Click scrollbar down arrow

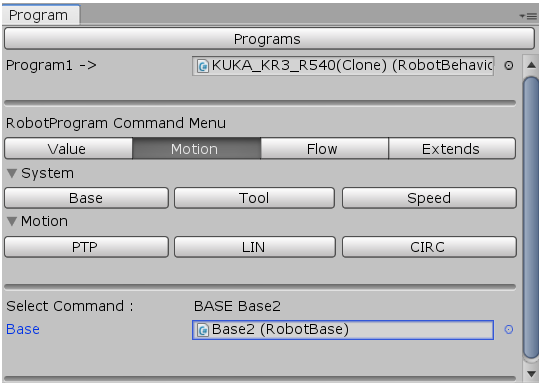531,373
